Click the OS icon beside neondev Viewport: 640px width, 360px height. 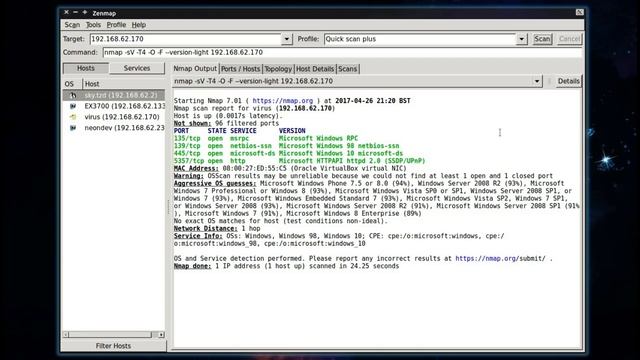(73, 128)
